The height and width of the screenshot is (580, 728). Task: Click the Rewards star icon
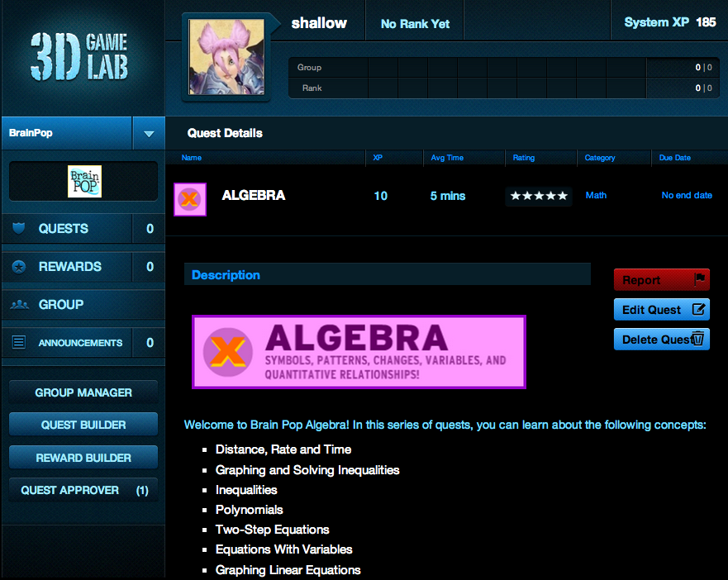(x=18, y=267)
